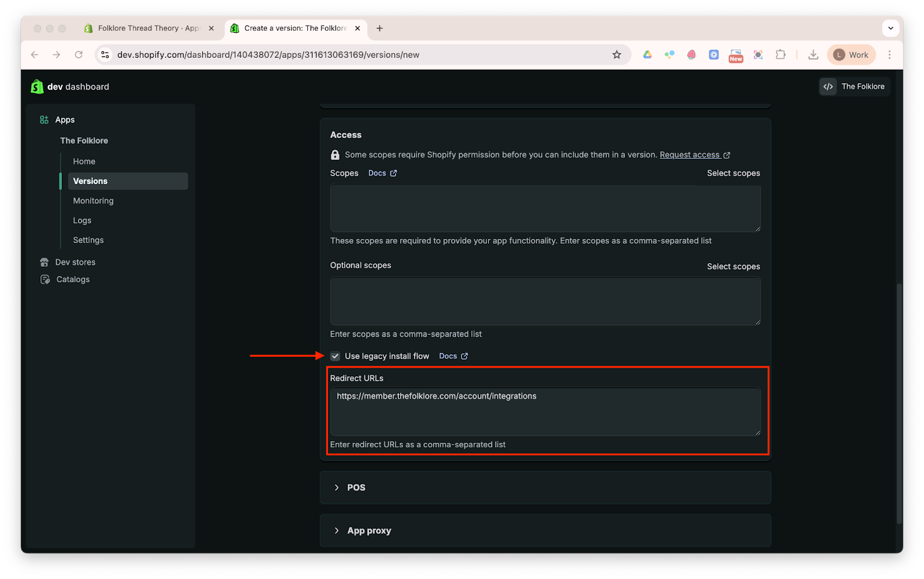The image size is (924, 579).
Task: Click the Shopify dev dashboard logo
Action: point(37,87)
